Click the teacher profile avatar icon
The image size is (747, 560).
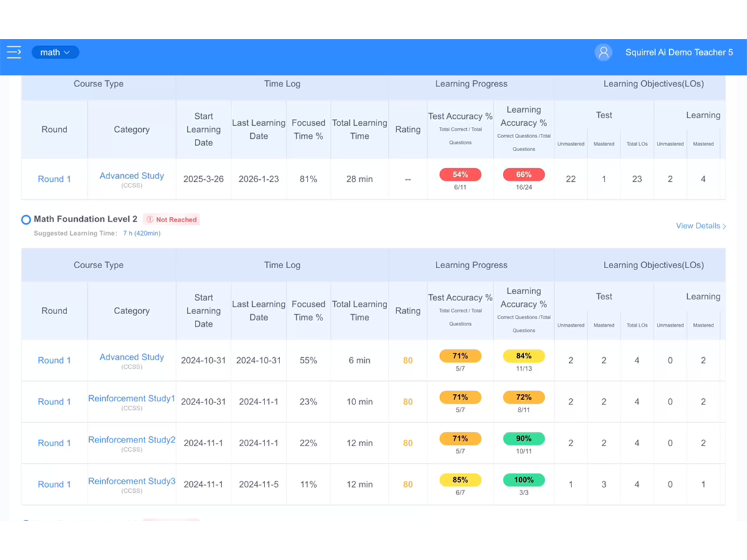click(x=603, y=52)
